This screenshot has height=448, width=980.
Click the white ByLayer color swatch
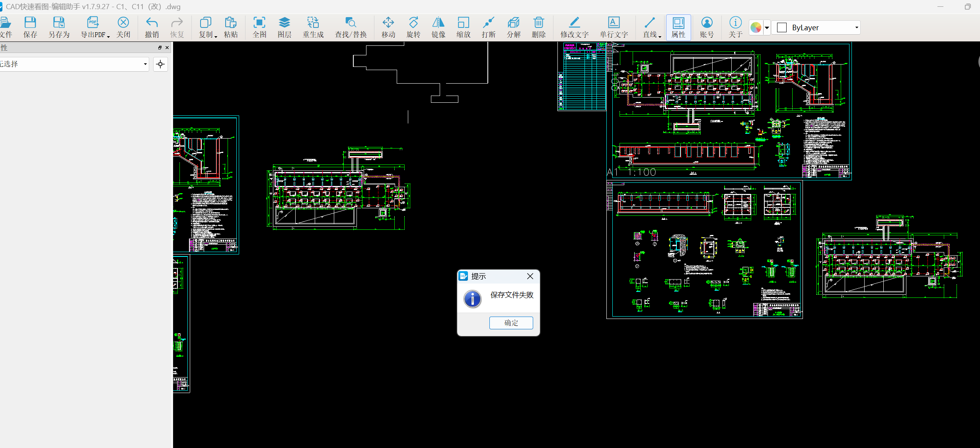[781, 27]
